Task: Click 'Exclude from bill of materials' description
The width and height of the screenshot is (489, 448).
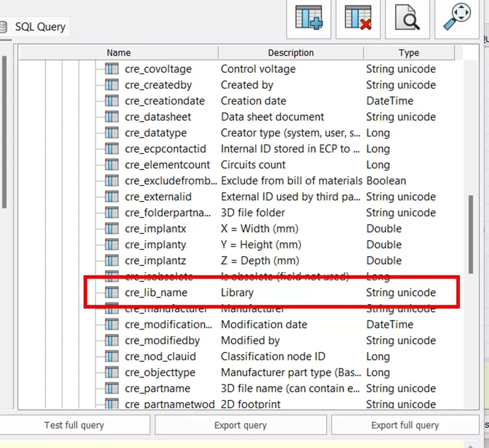Action: pyautogui.click(x=291, y=181)
